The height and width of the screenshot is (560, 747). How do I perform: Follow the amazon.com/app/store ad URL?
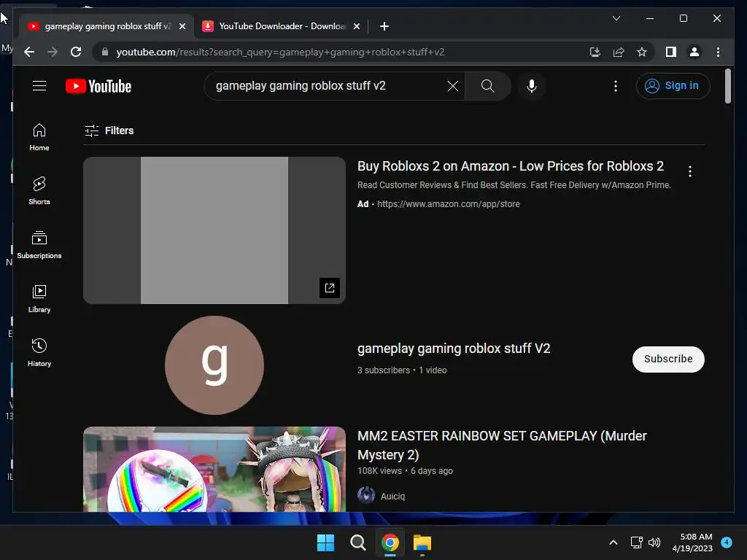449,204
